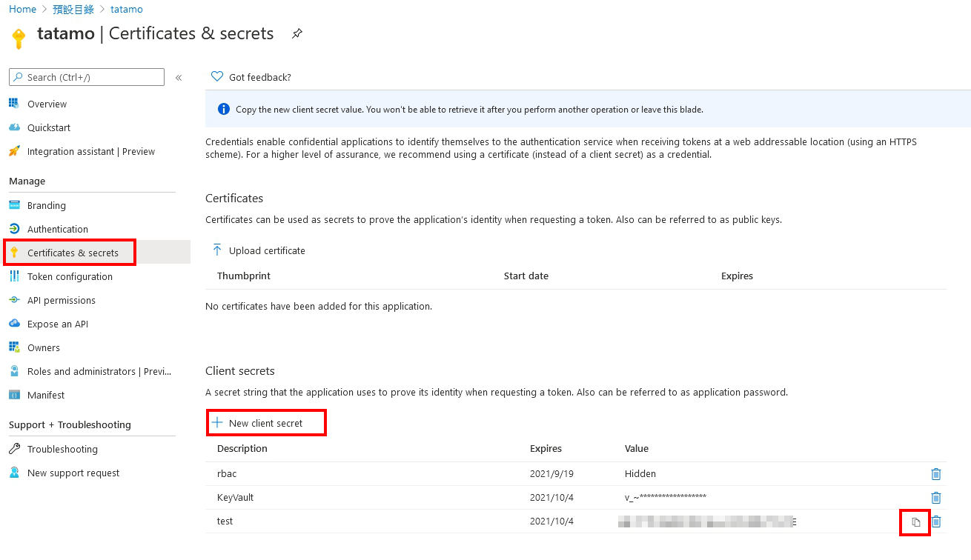This screenshot has width=971, height=560.
Task: Click the API permissions icon
Action: [x=14, y=300]
